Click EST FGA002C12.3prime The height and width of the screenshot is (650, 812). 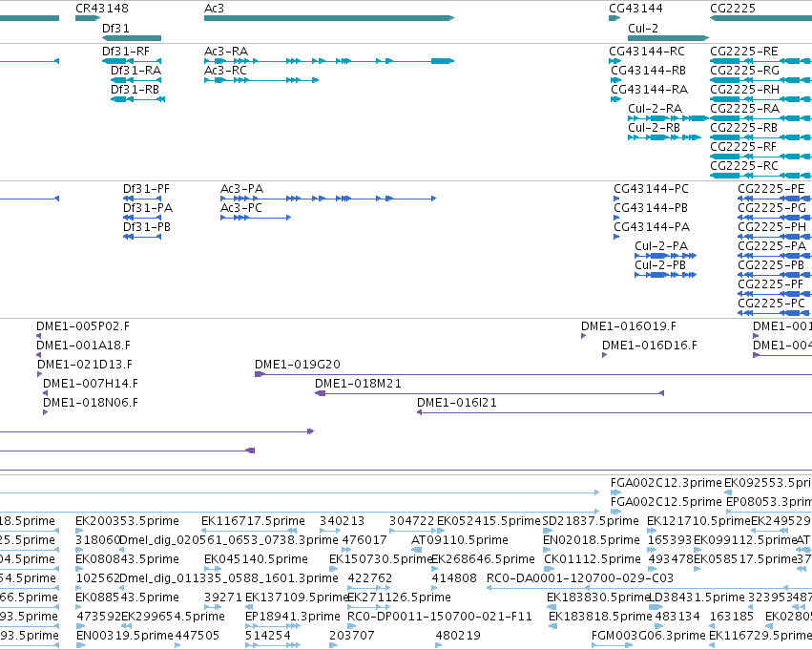point(666,483)
